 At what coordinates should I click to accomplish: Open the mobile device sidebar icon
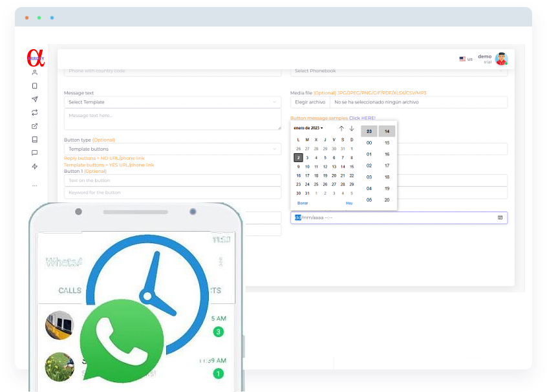click(x=35, y=85)
